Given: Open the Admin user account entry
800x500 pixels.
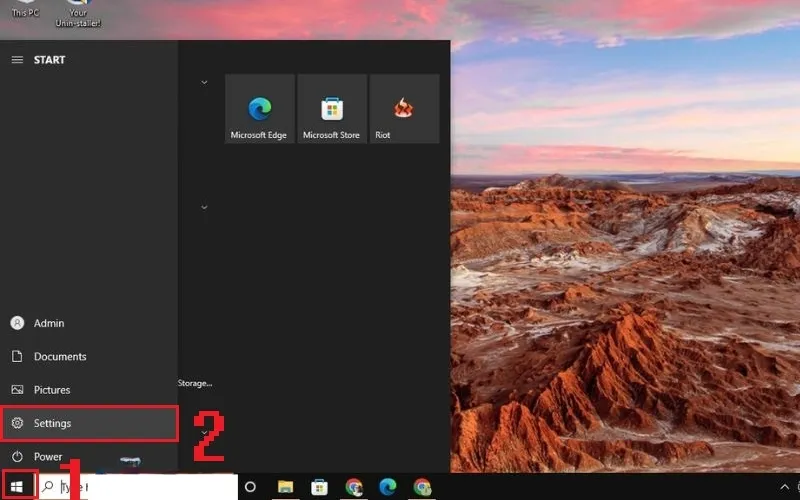Looking at the screenshot, I should point(89,323).
